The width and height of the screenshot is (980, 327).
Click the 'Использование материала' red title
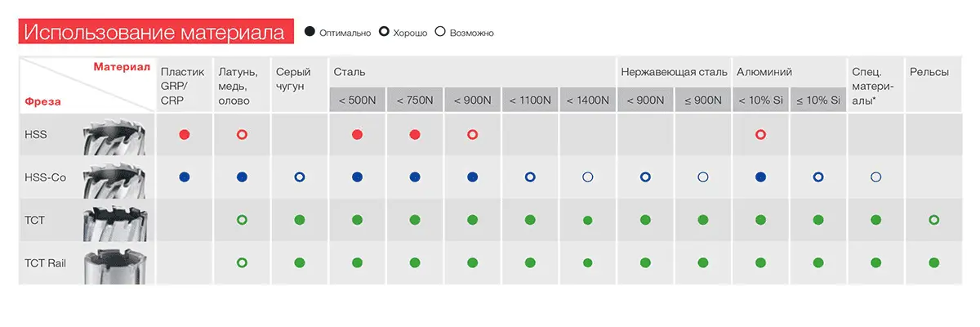(155, 33)
